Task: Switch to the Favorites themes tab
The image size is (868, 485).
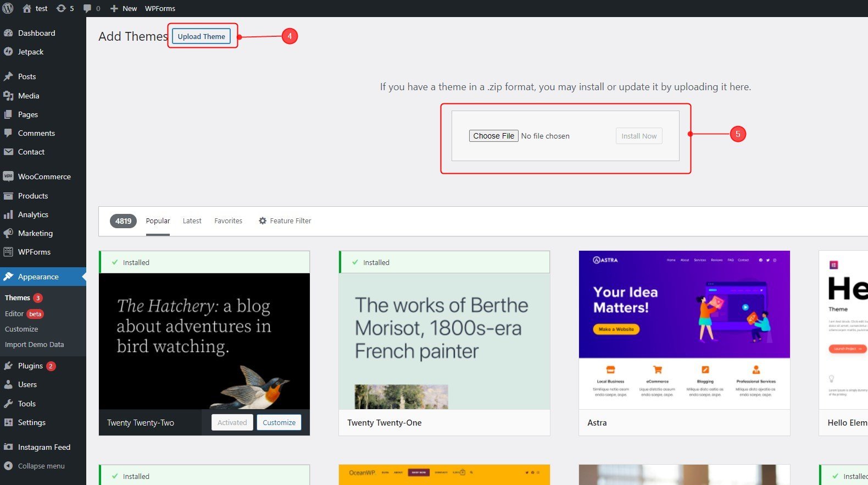Action: click(228, 221)
